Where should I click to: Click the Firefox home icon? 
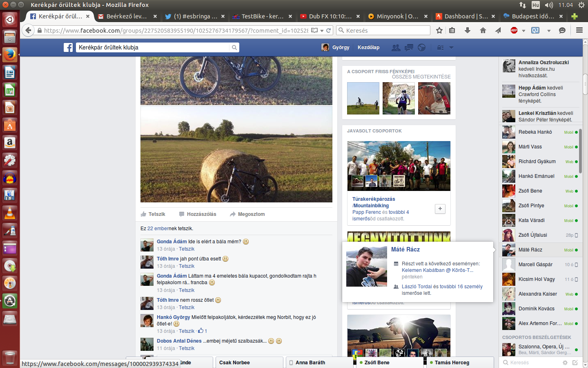[483, 30]
